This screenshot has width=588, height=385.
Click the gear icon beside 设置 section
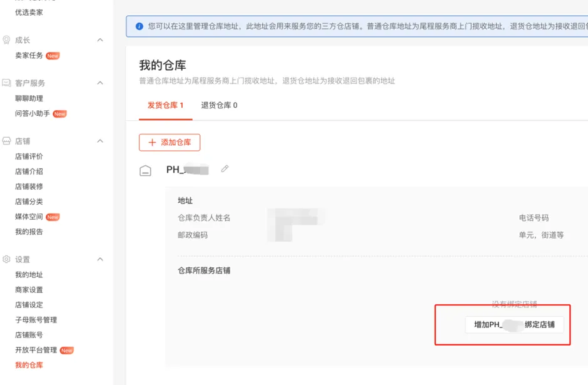6,259
